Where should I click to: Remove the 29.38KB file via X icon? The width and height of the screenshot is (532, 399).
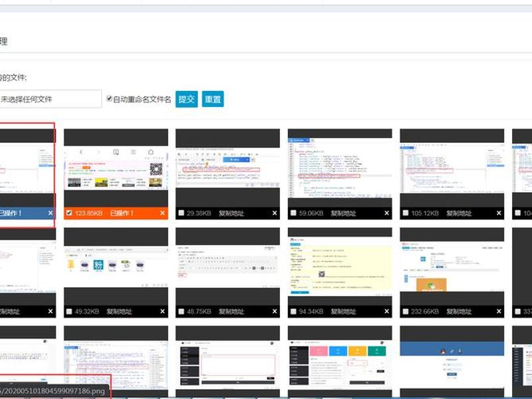click(x=275, y=213)
